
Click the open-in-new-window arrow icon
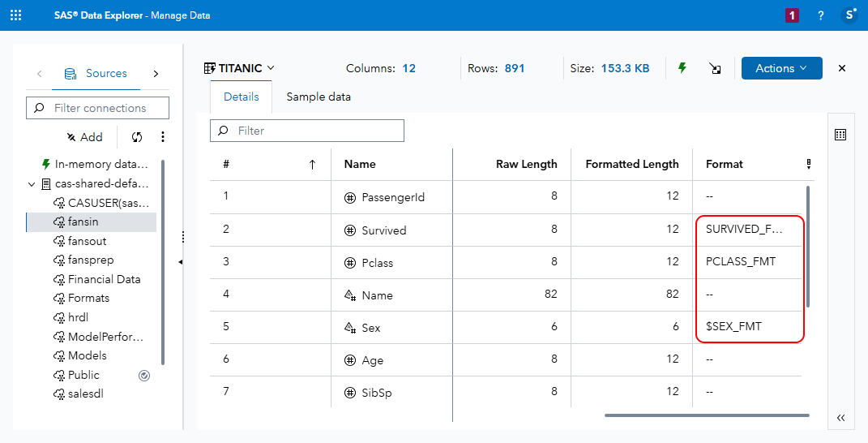[715, 69]
